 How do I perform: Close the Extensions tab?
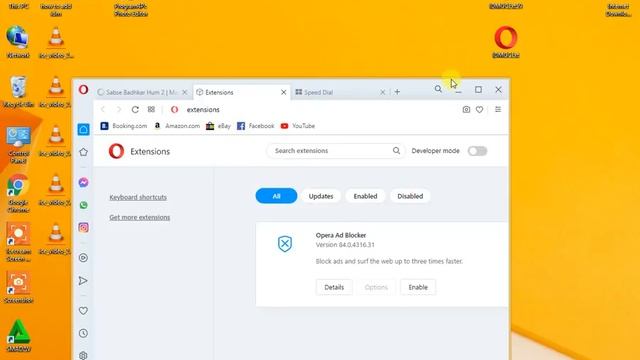pos(284,92)
